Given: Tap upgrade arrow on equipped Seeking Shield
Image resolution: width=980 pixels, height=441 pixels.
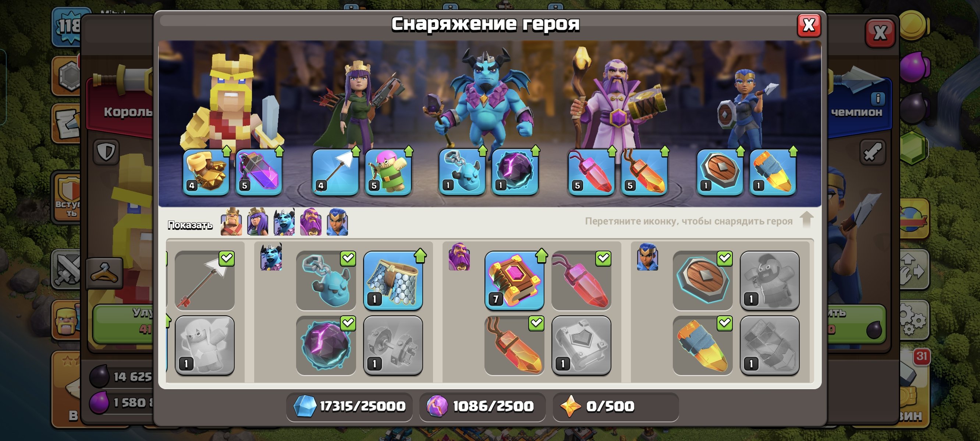Looking at the screenshot, I should 740,151.
